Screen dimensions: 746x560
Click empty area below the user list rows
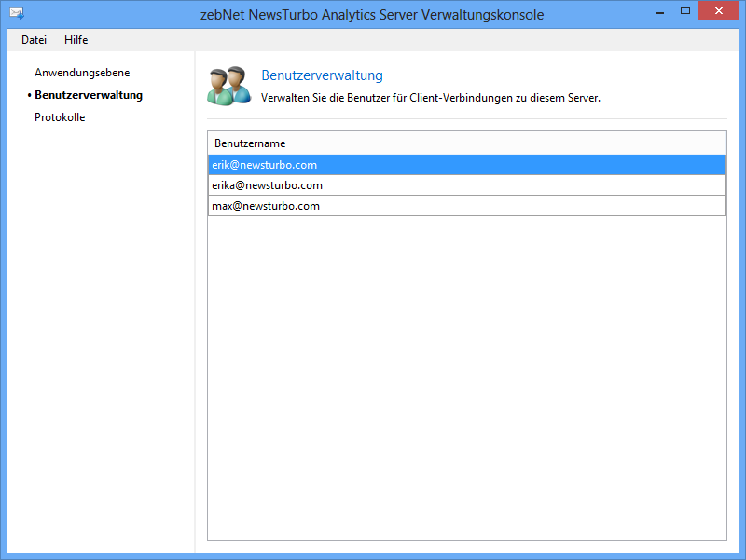466,373
